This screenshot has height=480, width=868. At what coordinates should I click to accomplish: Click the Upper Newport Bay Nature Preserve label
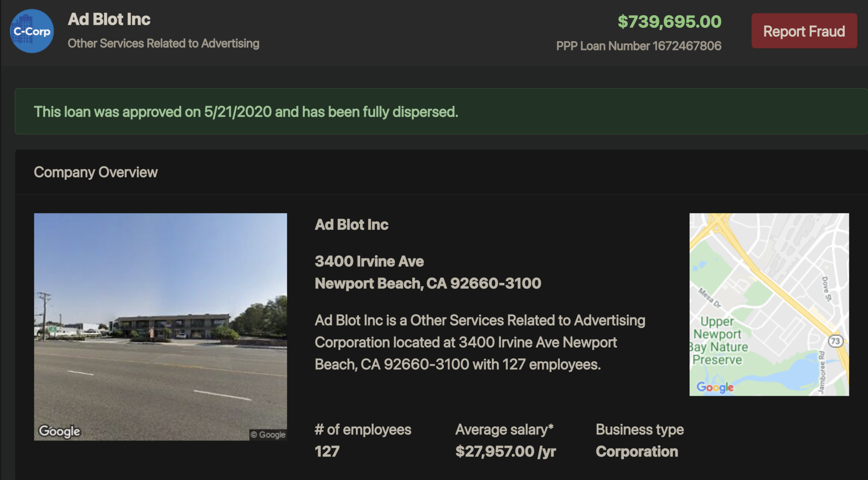[x=718, y=340]
